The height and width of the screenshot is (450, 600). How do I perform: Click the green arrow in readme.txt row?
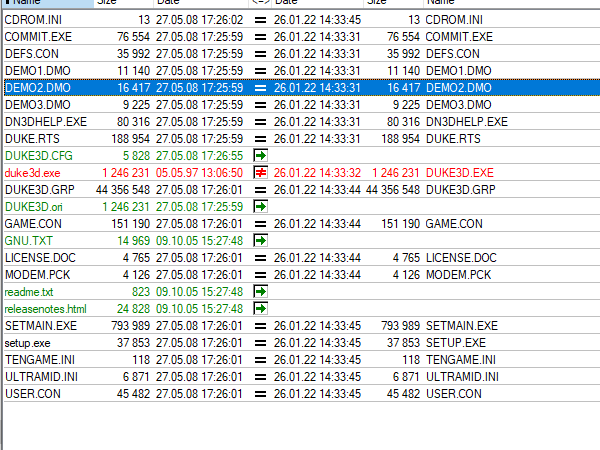[x=260, y=292]
